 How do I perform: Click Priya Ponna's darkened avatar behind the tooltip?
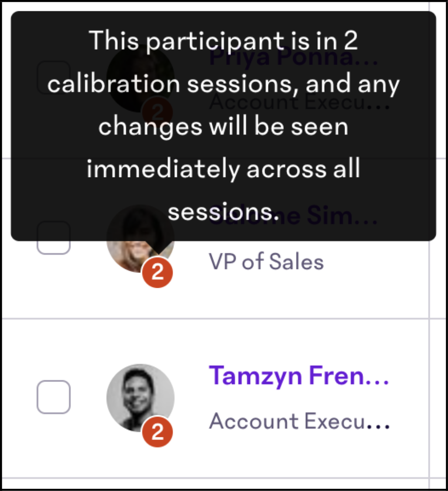140,78
